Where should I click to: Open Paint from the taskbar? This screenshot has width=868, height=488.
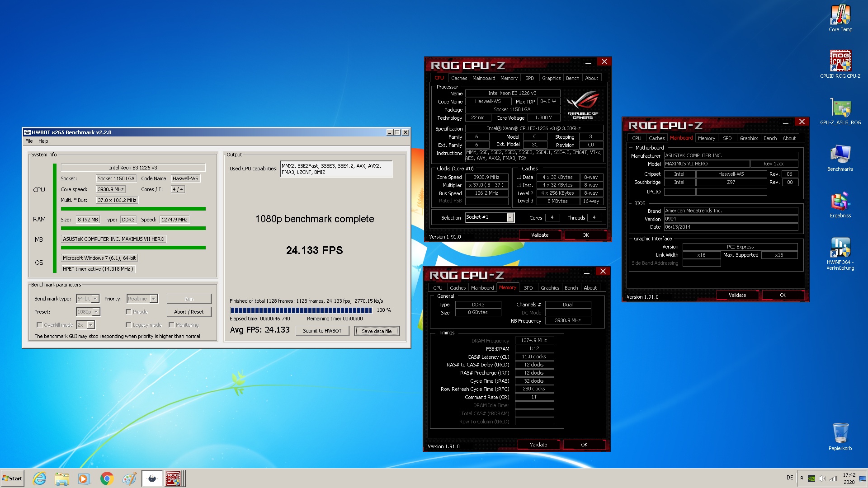(x=129, y=479)
